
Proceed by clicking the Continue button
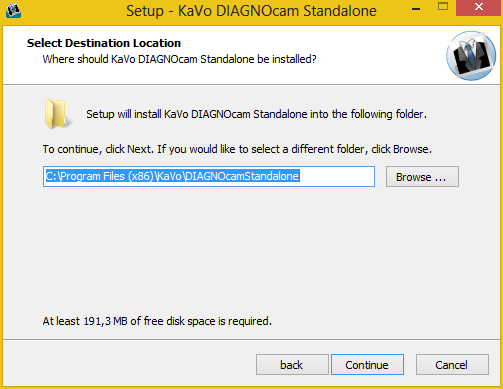click(x=367, y=365)
